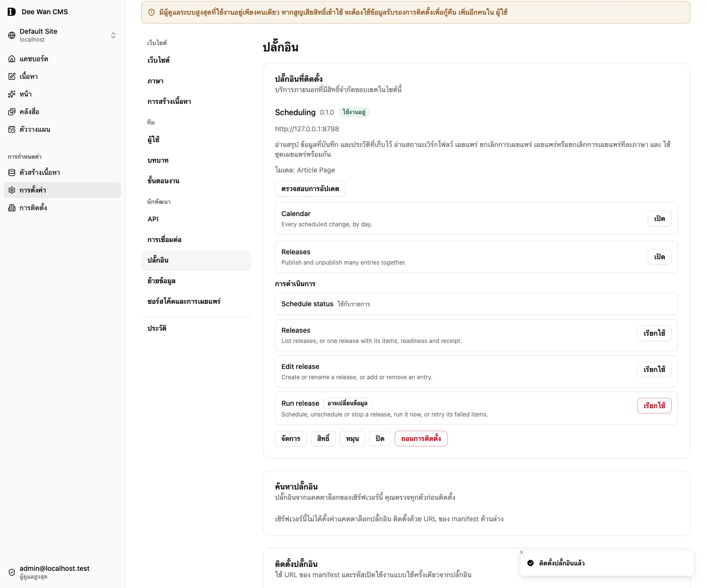This screenshot has width=706, height=588.
Task: Open the เว็บไซต์ settings section
Action: click(196, 60)
